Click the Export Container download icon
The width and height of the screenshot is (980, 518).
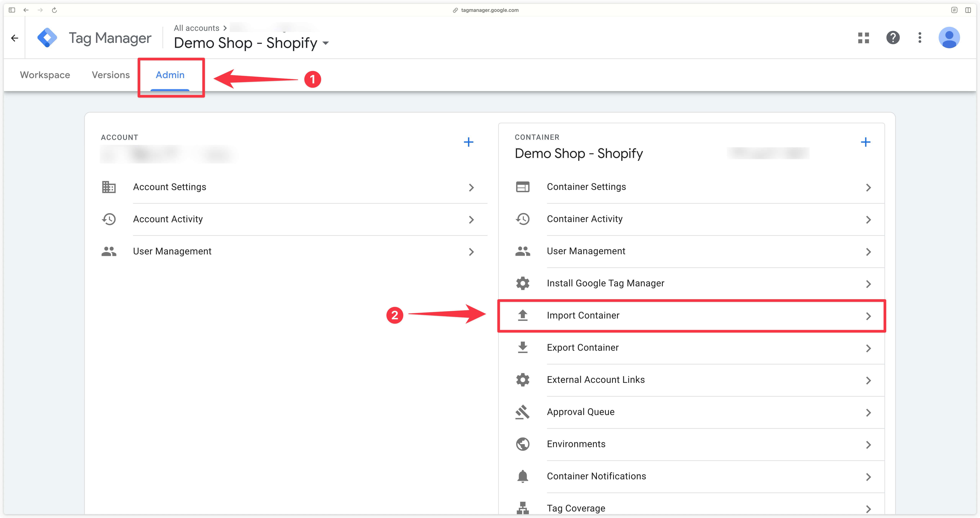tap(522, 347)
